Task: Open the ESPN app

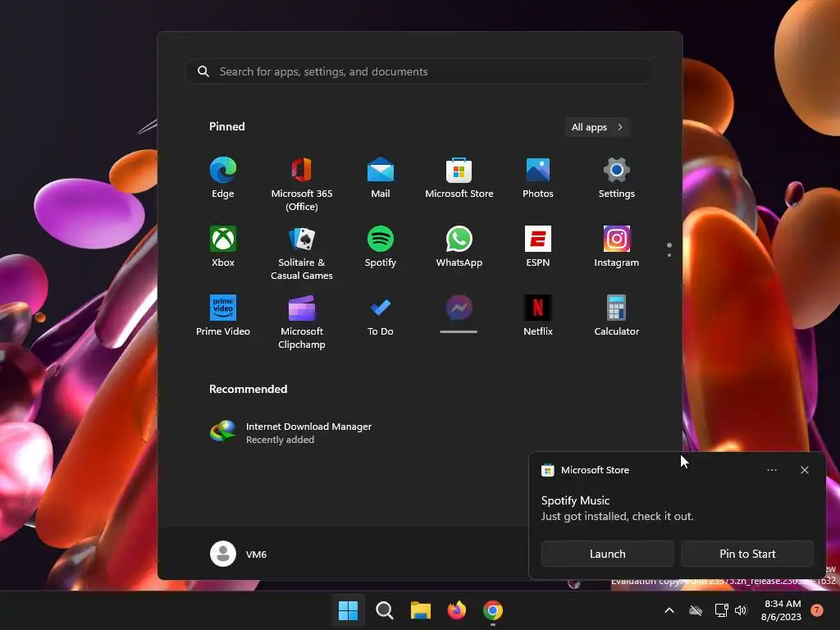Action: (x=538, y=247)
